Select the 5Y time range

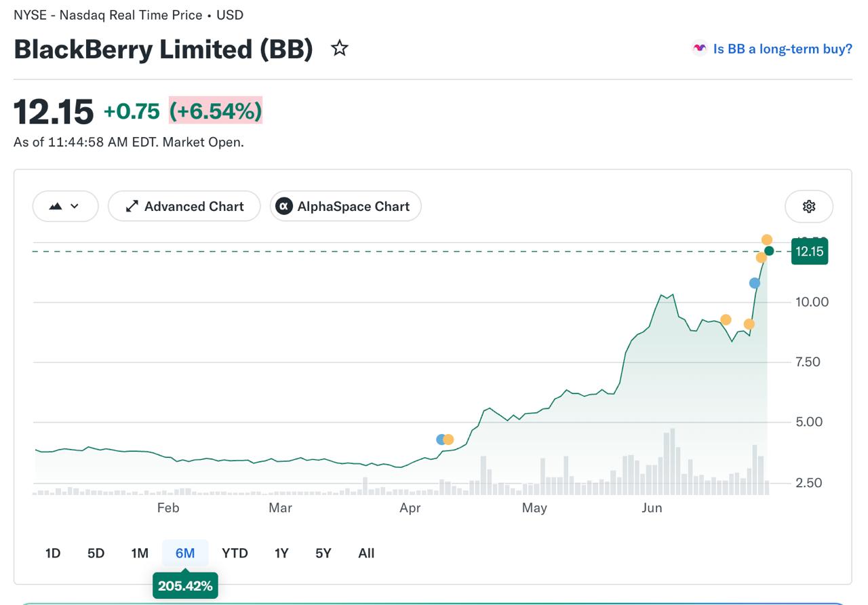click(323, 553)
